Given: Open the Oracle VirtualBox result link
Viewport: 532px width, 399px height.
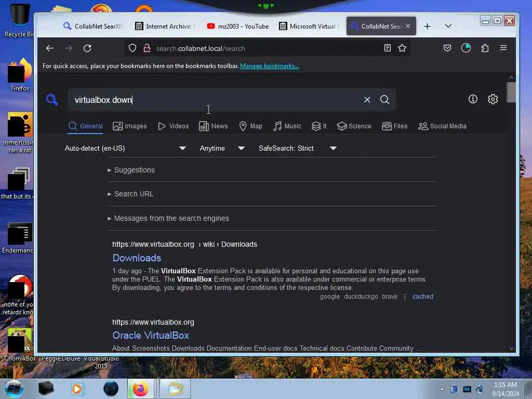Looking at the screenshot, I should [151, 335].
